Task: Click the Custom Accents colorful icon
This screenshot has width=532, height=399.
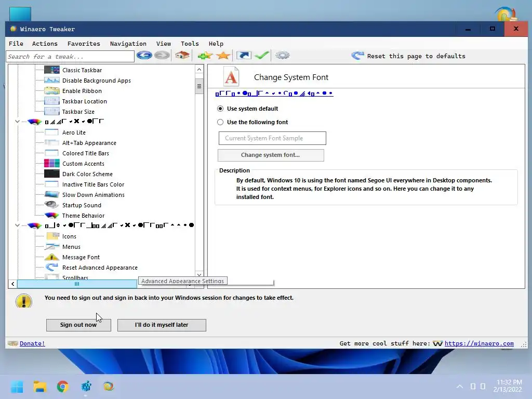Action: click(x=52, y=164)
